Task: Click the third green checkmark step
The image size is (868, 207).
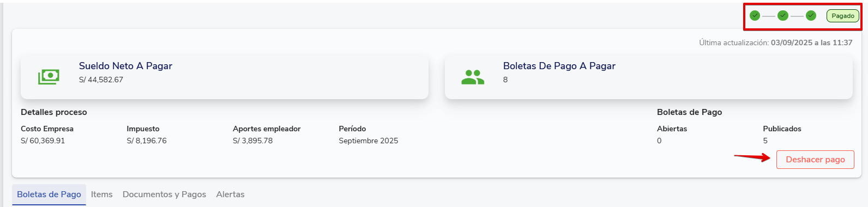Action: [x=811, y=15]
